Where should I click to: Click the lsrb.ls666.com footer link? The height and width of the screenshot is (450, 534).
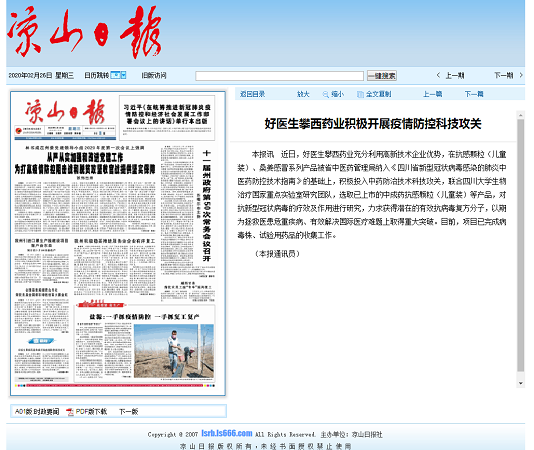(x=227, y=433)
